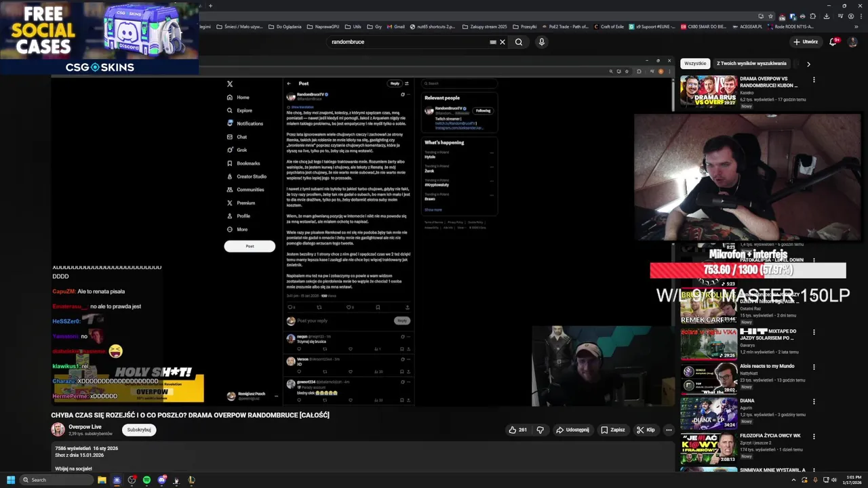Open YouTube notifications bell

coord(834,42)
